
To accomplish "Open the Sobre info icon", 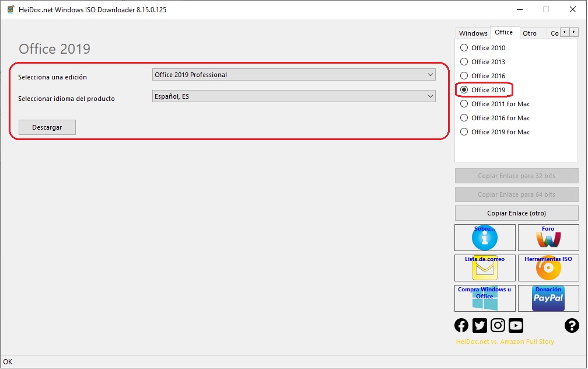I will point(485,238).
